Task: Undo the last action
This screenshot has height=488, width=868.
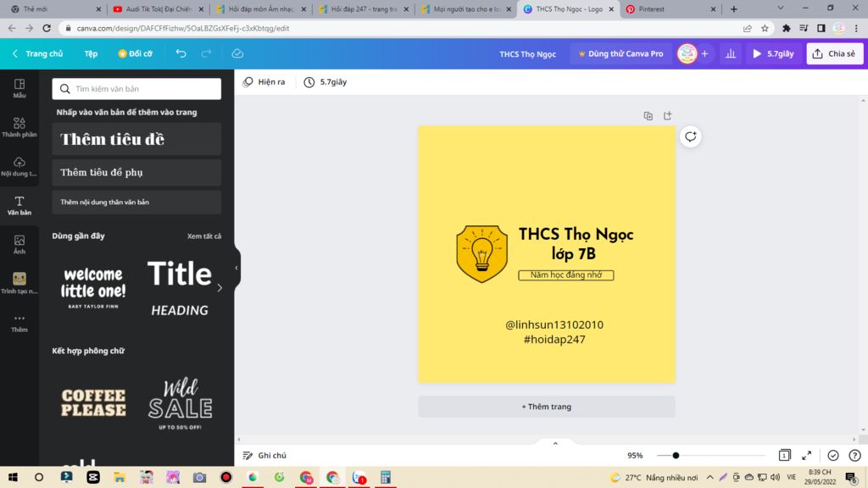Action: point(181,53)
